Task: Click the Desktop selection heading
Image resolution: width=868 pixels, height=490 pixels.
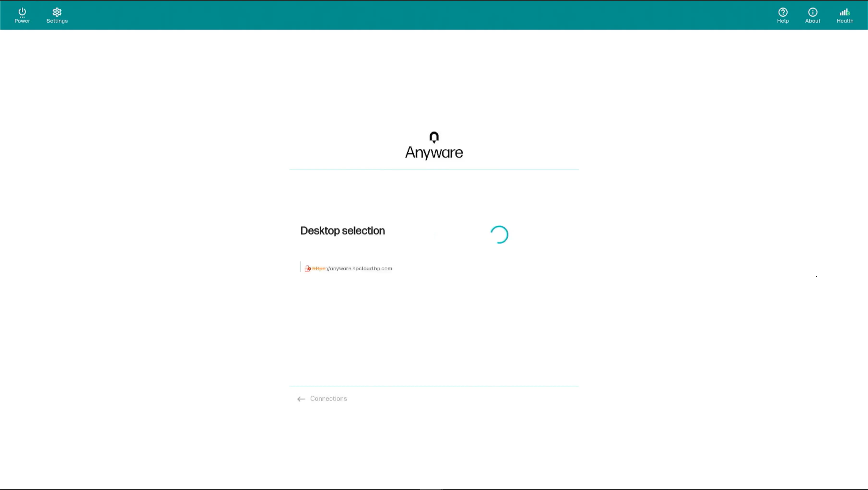Action: point(342,231)
